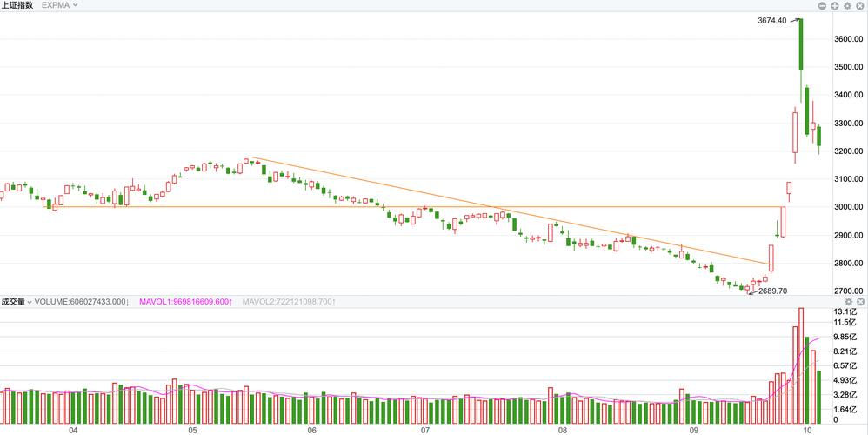Click the 2700.00 price axis label

pos(848,291)
